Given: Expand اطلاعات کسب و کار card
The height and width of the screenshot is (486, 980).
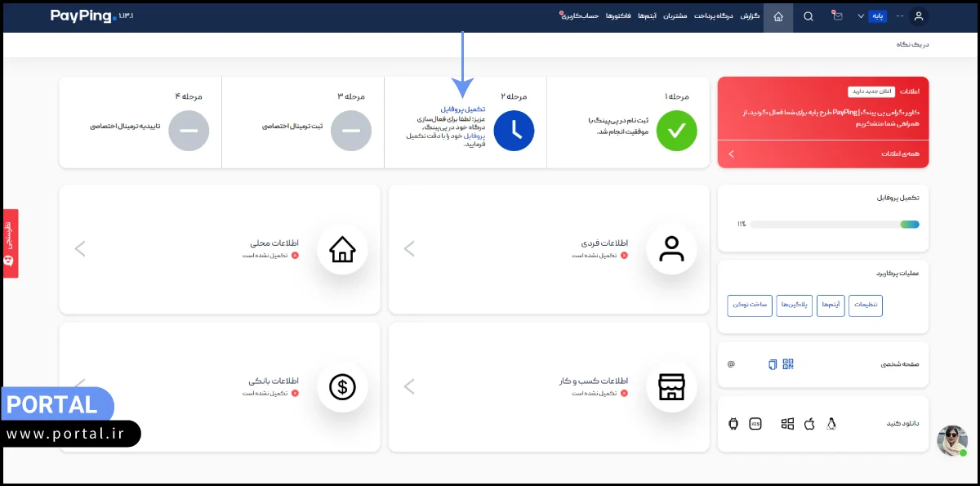Looking at the screenshot, I should [x=410, y=386].
